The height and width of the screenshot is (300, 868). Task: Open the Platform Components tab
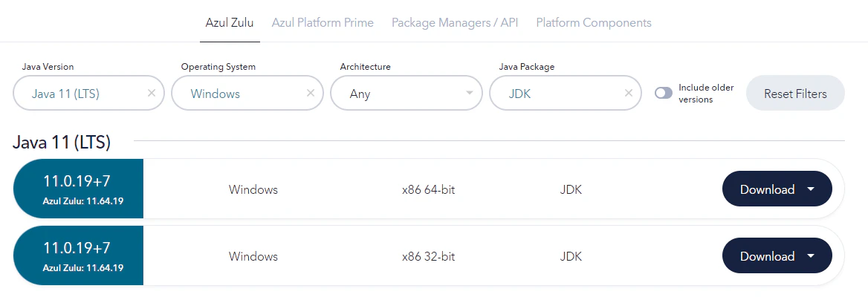pyautogui.click(x=594, y=23)
